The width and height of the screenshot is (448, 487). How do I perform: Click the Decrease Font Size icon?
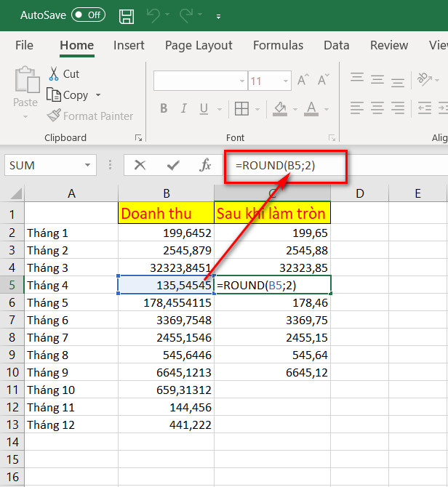click(x=321, y=81)
